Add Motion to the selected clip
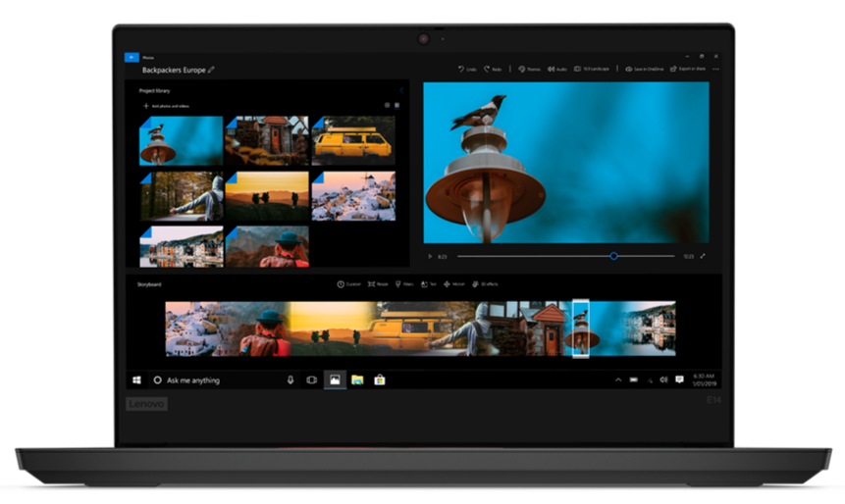845x504 pixels. [x=453, y=284]
